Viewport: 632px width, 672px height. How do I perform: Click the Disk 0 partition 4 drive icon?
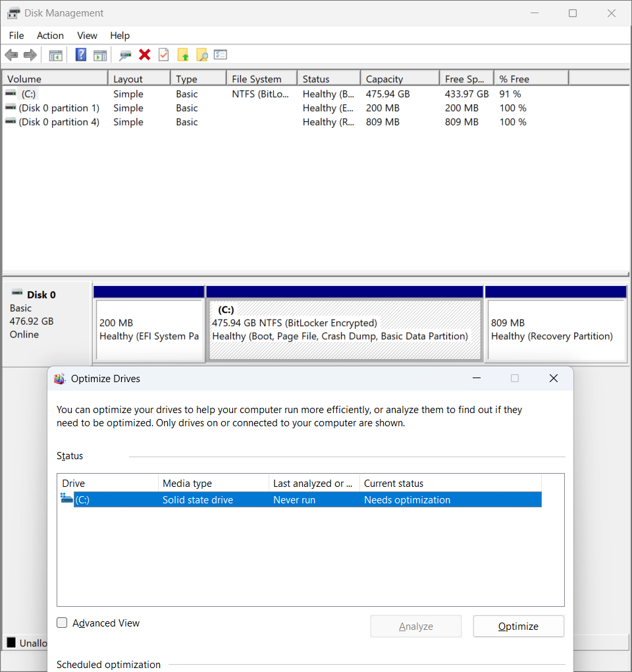[x=11, y=122]
